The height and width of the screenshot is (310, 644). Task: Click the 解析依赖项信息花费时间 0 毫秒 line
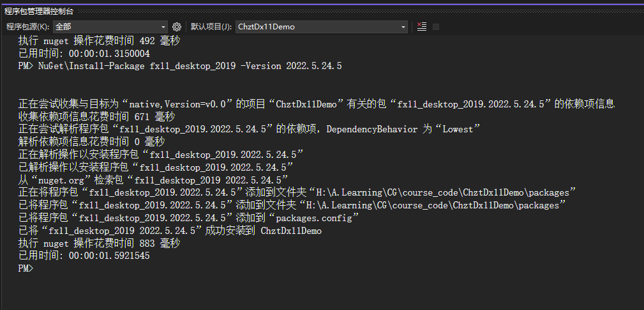click(x=92, y=141)
